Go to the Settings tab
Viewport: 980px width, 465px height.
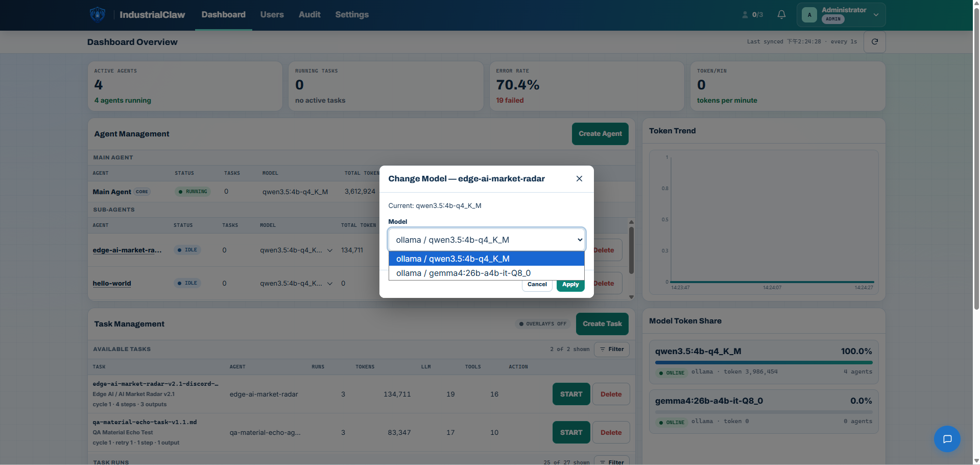coord(352,15)
